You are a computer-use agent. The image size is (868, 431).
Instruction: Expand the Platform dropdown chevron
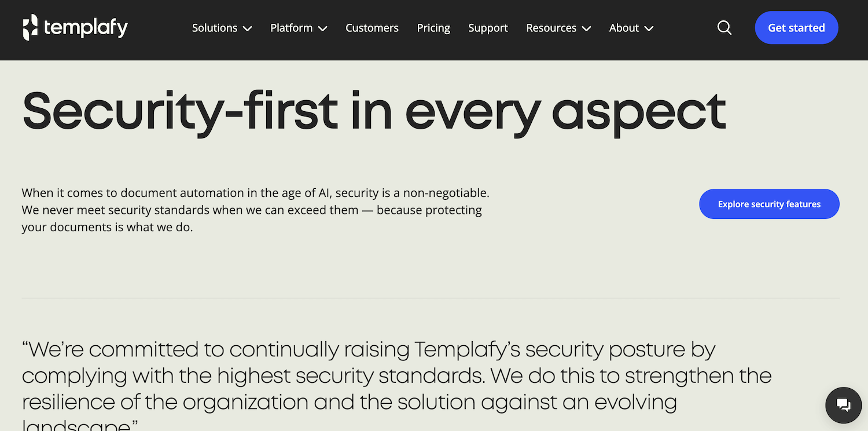323,28
